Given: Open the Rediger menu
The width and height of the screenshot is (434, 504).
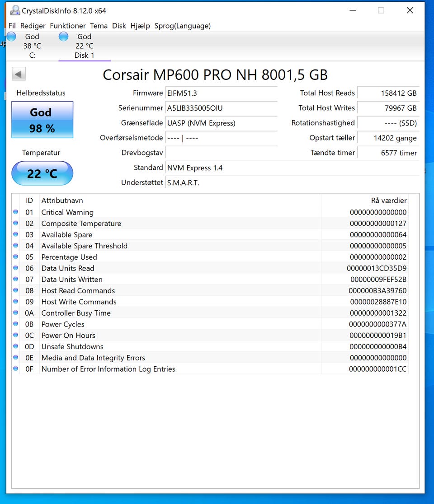Looking at the screenshot, I should [x=33, y=26].
